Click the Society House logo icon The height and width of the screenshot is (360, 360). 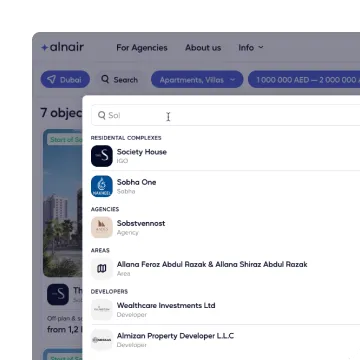pos(102,156)
